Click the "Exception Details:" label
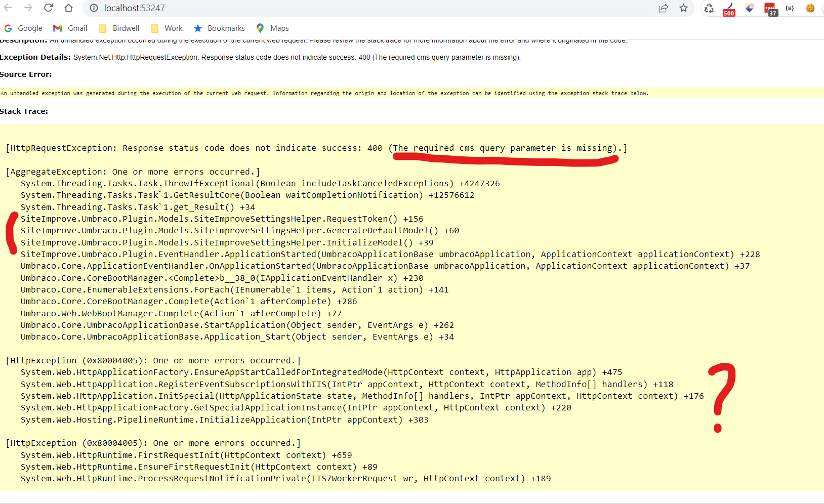The height and width of the screenshot is (504, 824). point(35,57)
